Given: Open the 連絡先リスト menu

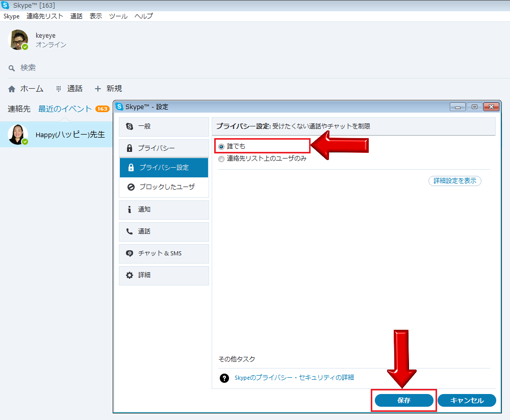Looking at the screenshot, I should (x=45, y=16).
